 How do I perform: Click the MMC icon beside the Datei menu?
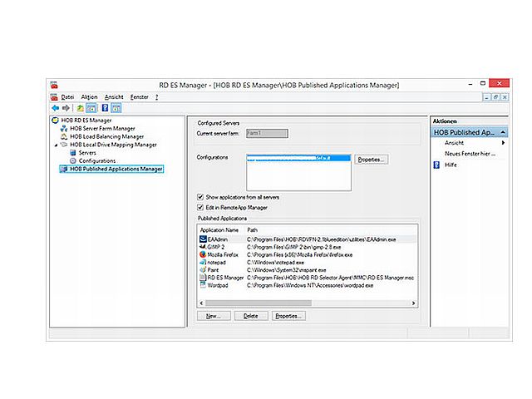coord(54,97)
